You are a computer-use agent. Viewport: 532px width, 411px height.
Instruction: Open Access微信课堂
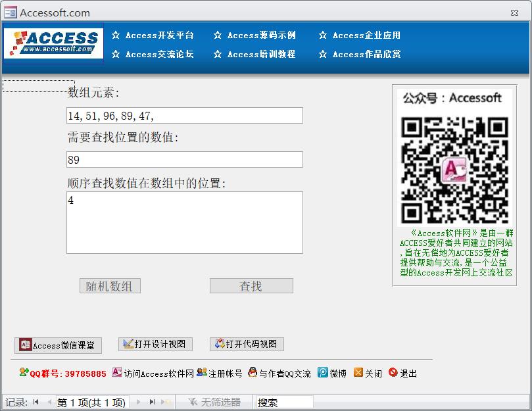(x=58, y=345)
